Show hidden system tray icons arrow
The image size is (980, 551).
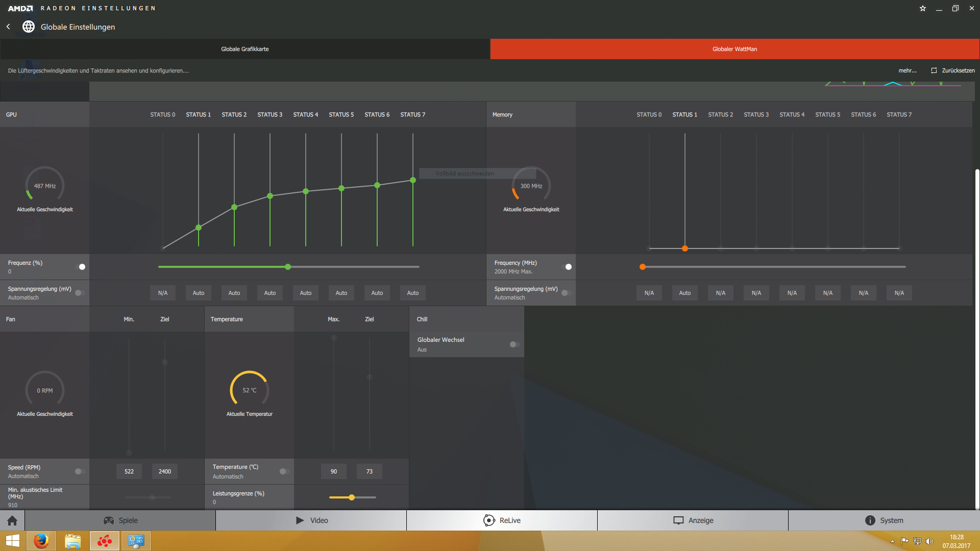coord(892,541)
